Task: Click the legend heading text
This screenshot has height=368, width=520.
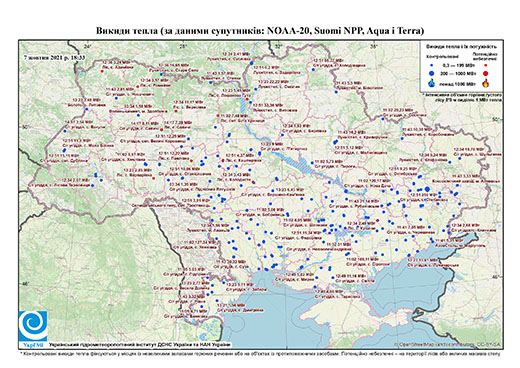Action: point(462,46)
